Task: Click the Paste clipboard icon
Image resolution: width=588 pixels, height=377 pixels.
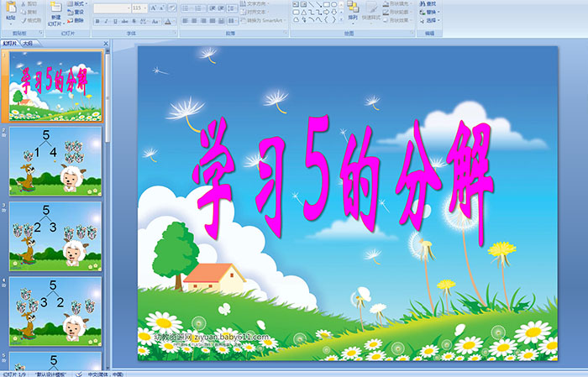Action: tap(11, 7)
